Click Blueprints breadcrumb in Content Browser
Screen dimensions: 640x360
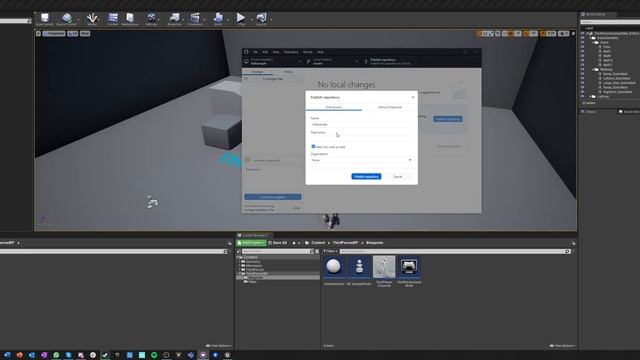375,243
